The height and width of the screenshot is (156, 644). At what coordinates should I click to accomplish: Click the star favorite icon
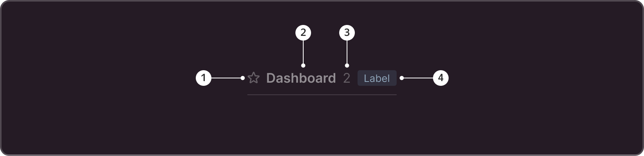(x=254, y=78)
